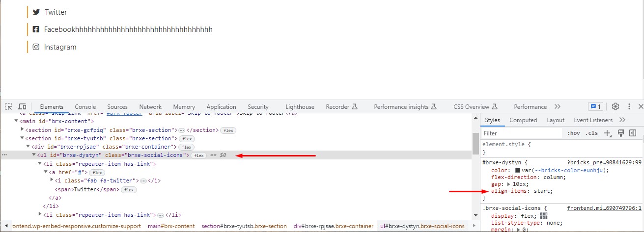Open the Event Listeners tab
644x232 pixels.
click(x=593, y=120)
